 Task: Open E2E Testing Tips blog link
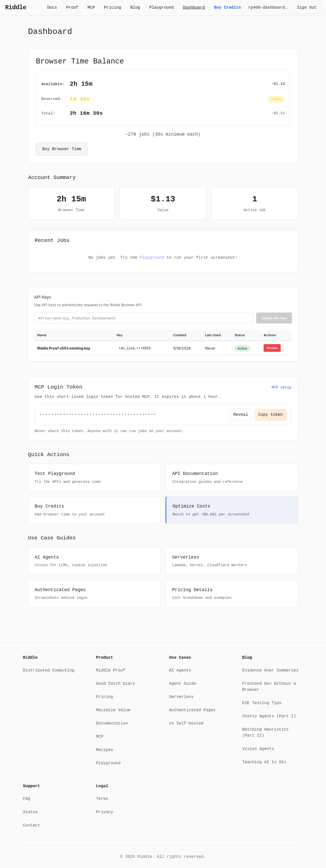tap(262, 703)
